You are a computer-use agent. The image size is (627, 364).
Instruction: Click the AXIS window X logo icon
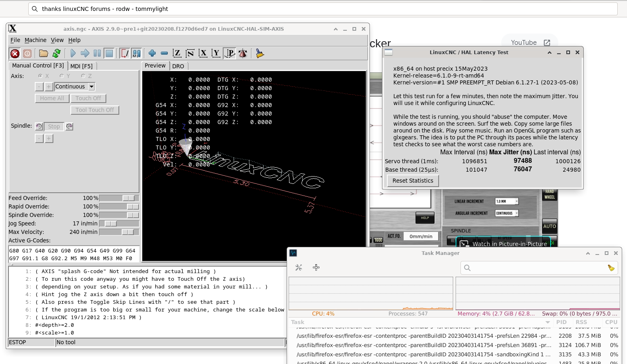coord(13,28)
